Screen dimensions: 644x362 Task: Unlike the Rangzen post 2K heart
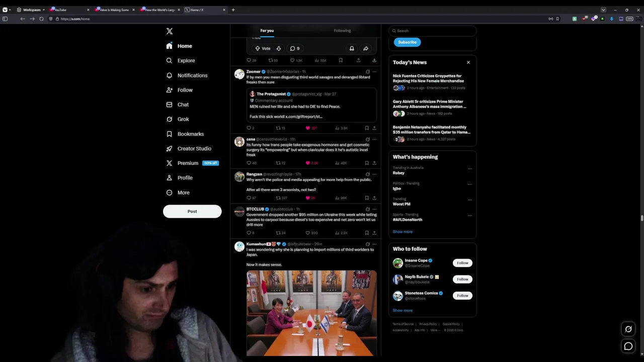click(x=310, y=198)
